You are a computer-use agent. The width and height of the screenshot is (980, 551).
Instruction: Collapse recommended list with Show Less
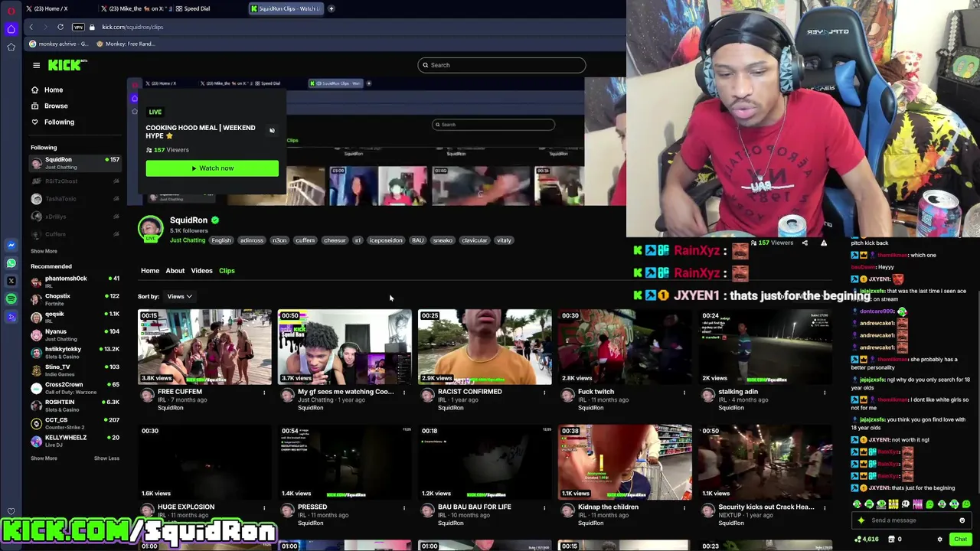[106, 458]
